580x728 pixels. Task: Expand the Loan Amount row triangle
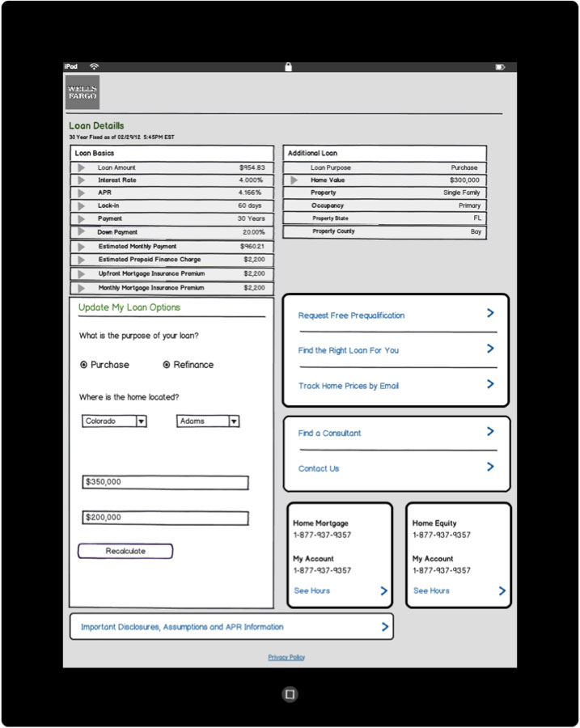(x=81, y=168)
